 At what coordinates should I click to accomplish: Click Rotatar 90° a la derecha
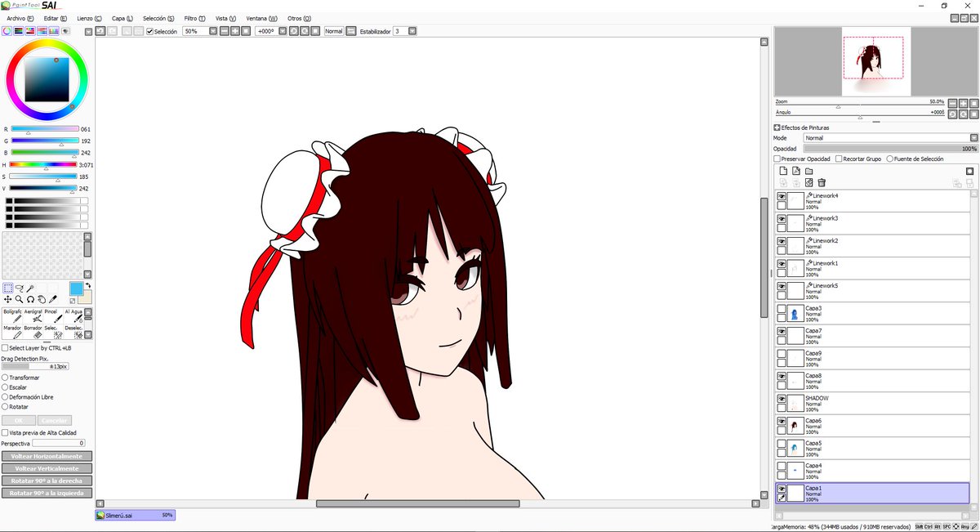(x=47, y=481)
